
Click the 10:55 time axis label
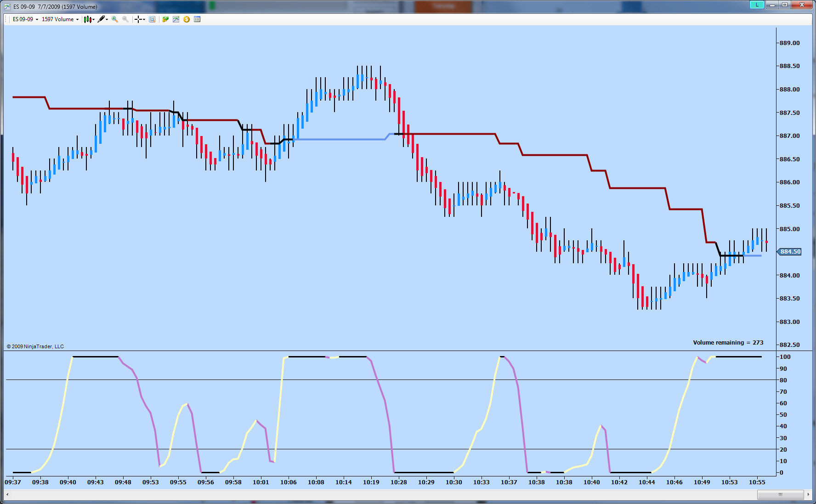pos(757,482)
